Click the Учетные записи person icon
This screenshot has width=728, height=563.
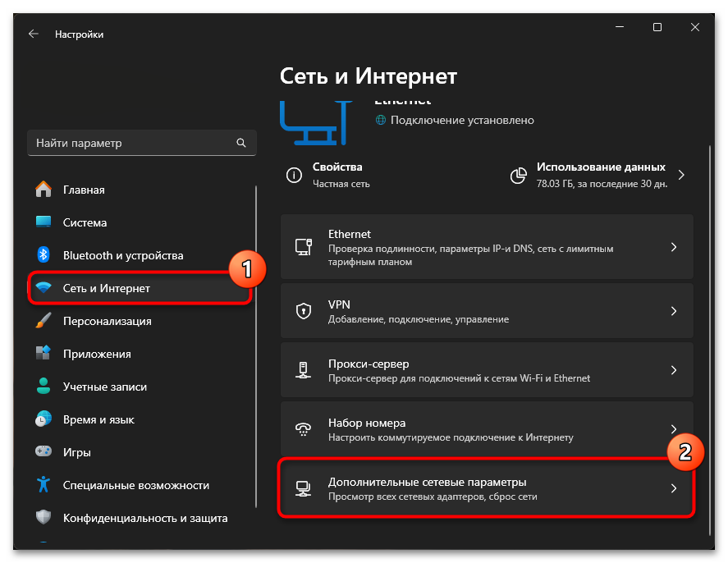(x=43, y=387)
